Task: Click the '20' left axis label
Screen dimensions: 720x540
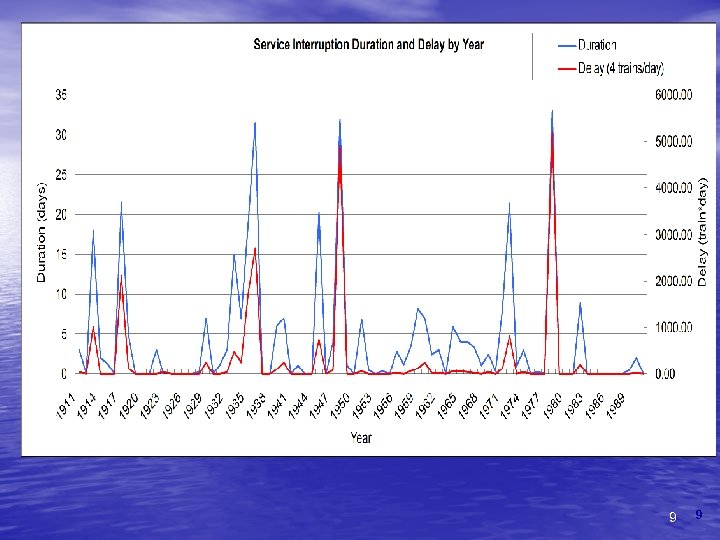Action: pos(61,214)
